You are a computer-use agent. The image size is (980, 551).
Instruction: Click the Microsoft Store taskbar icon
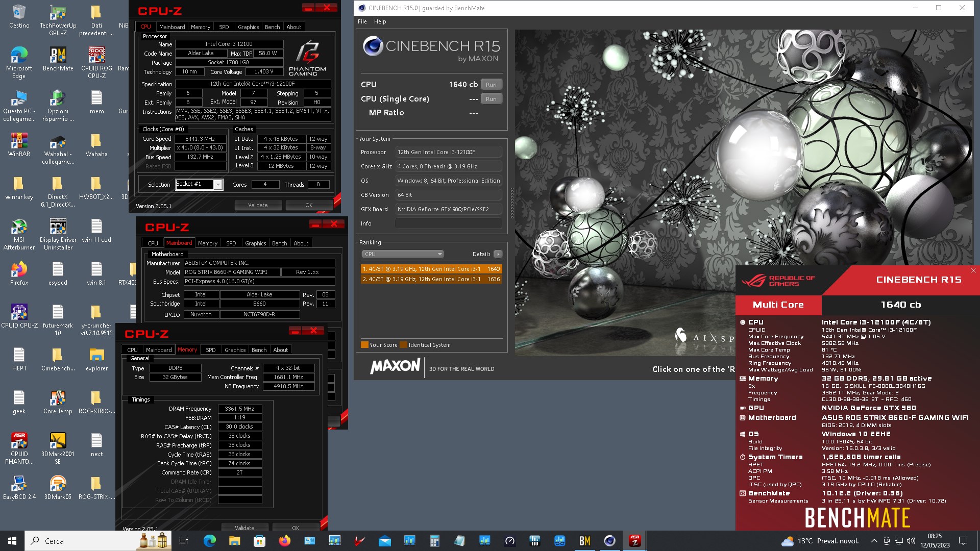click(x=259, y=541)
